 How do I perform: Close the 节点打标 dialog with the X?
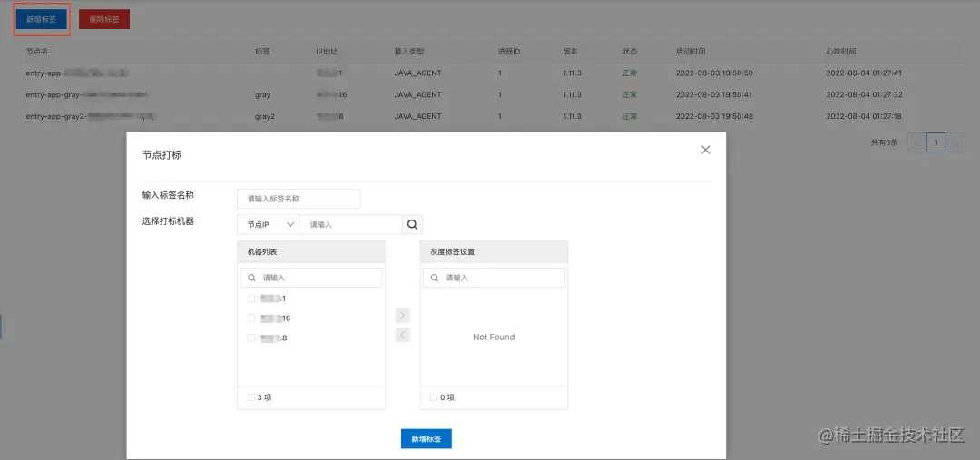[705, 150]
